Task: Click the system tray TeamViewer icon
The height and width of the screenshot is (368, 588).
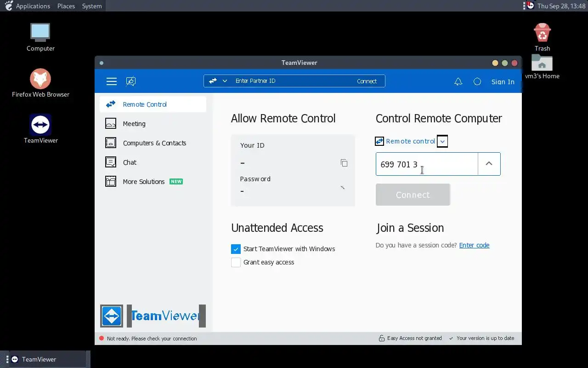Action: pyautogui.click(x=530, y=6)
